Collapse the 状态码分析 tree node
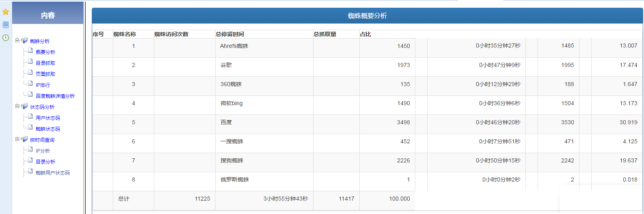 [17, 106]
